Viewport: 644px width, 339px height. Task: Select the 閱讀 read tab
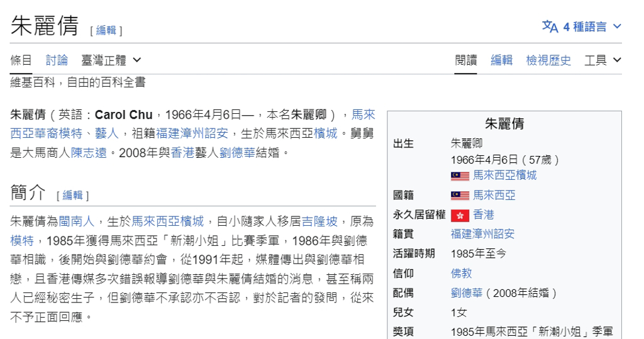coord(466,60)
